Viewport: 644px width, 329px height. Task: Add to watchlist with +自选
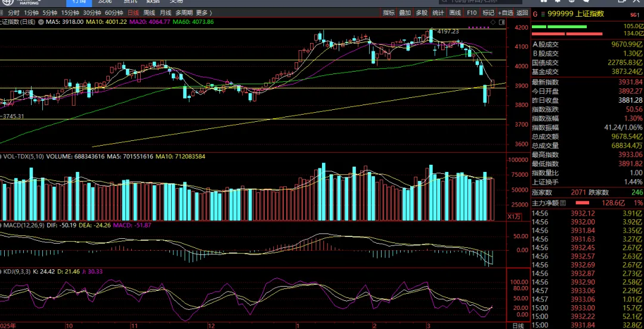click(506, 13)
